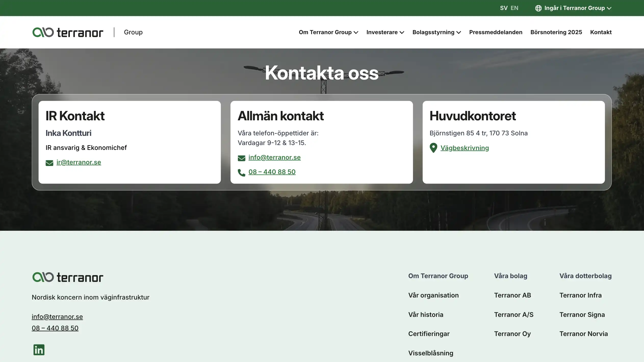Screen dimensions: 644x362
Task: Click the envelope icon beside info@terranor.se
Action: (241, 158)
